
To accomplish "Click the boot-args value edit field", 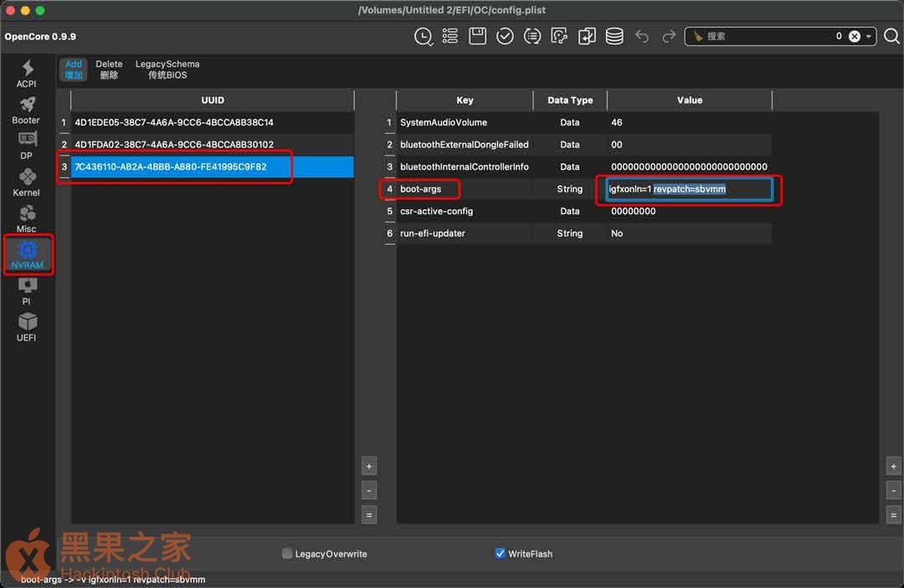I will pos(689,189).
